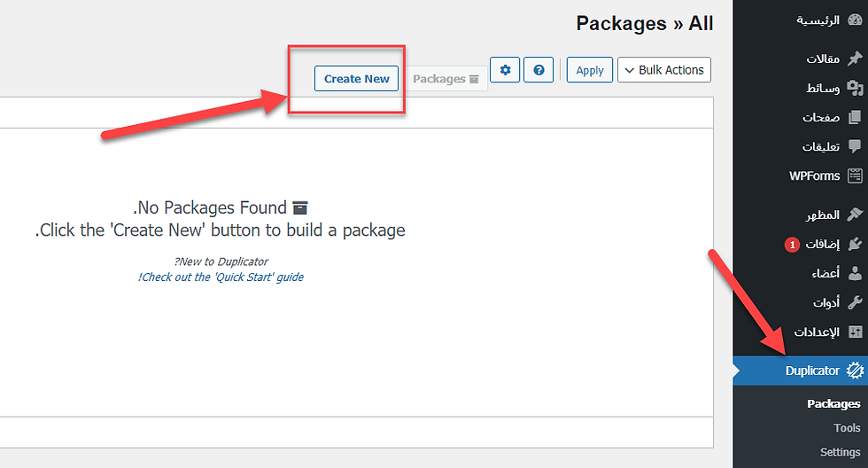Click the users person icon
The height and width of the screenshot is (468, 868).
(x=855, y=273)
